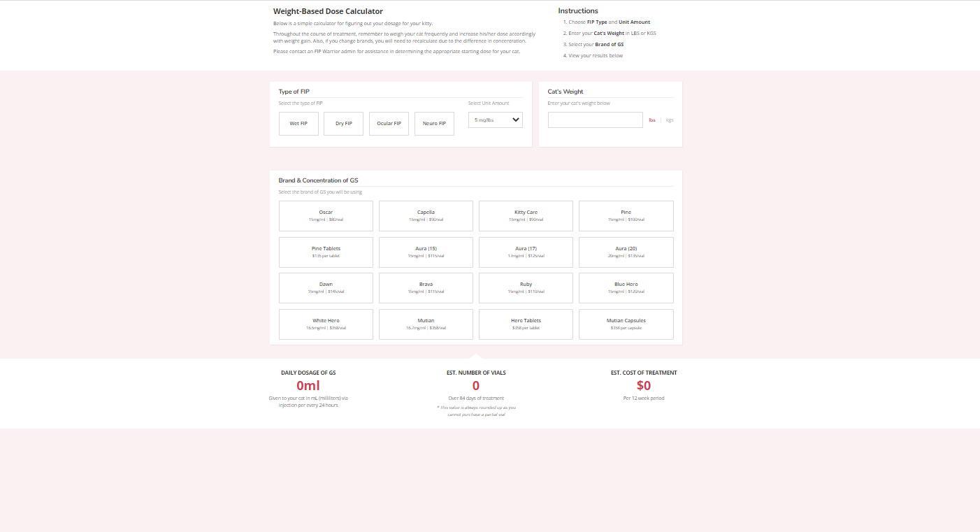Choose the Hero Tablets option

(526, 324)
